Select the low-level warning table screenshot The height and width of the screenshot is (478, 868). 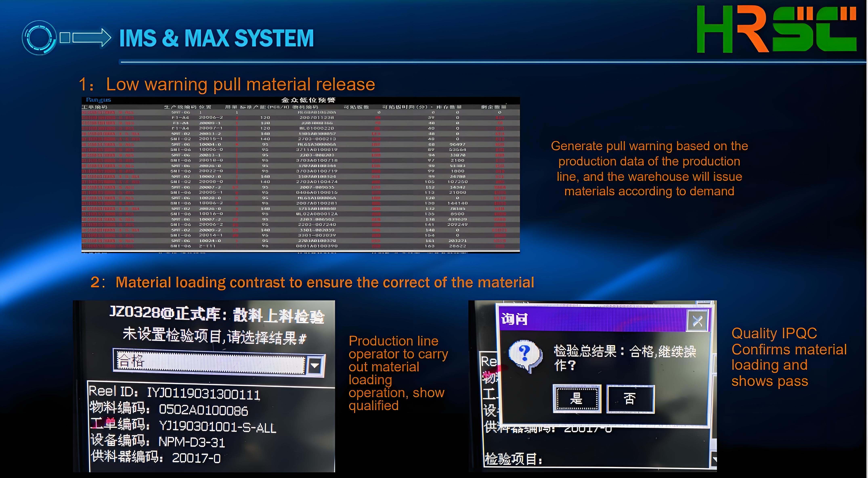[301, 174]
